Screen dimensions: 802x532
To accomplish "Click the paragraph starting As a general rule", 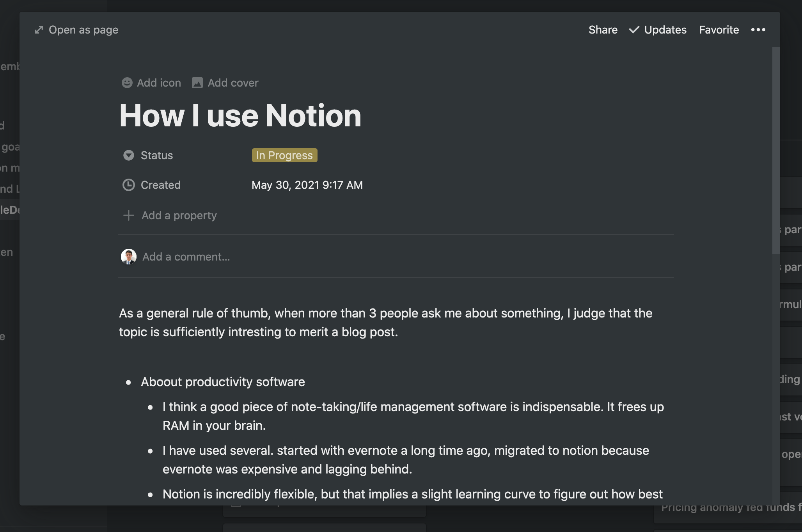I will [386, 323].
